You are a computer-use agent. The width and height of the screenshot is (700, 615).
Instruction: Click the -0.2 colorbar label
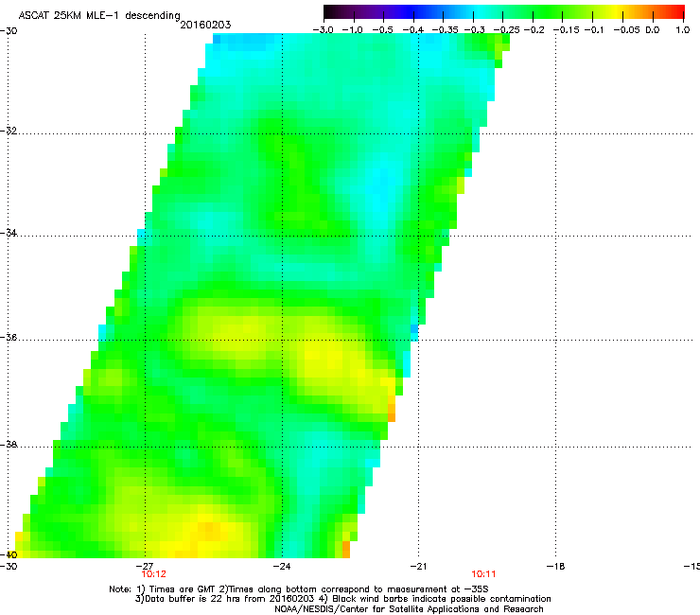(x=534, y=30)
